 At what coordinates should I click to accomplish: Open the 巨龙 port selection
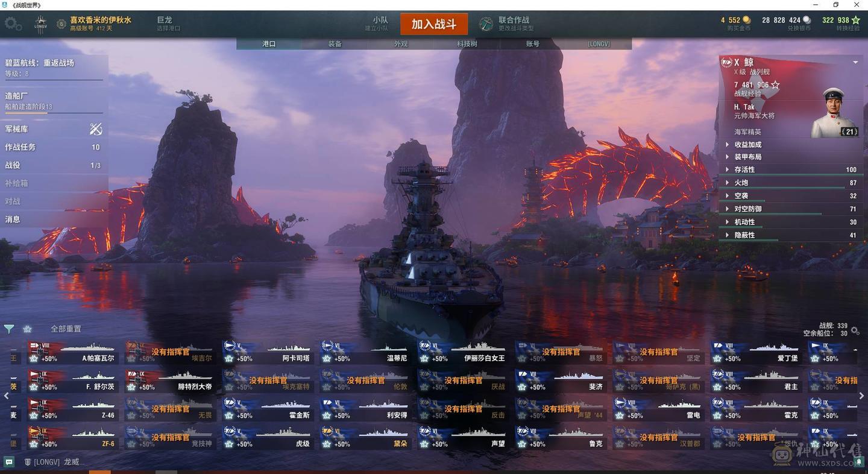coord(168,24)
